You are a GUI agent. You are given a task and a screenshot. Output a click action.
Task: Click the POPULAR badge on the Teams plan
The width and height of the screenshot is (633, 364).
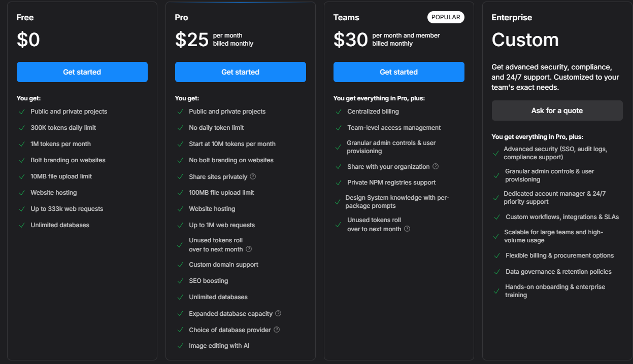point(446,17)
